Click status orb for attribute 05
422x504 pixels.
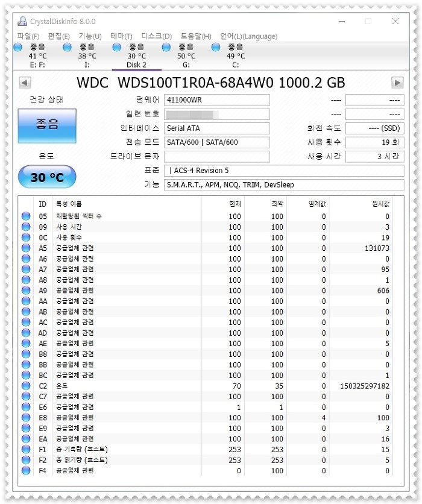click(26, 216)
